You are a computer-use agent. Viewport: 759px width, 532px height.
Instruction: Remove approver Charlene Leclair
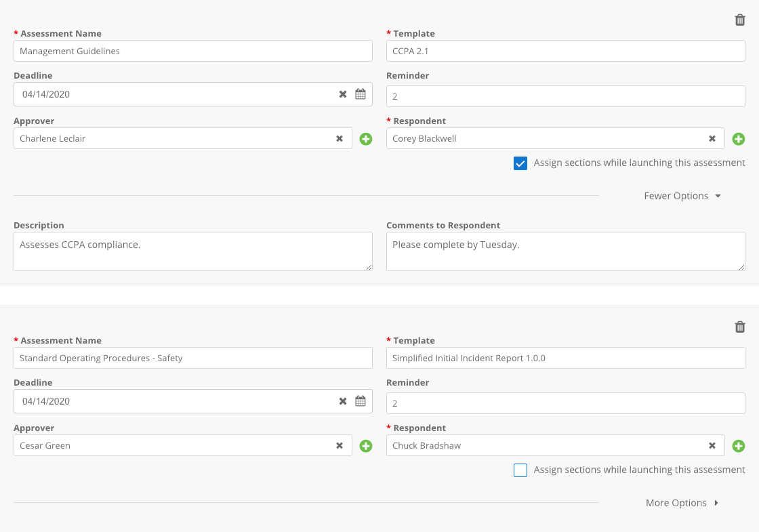(x=340, y=138)
